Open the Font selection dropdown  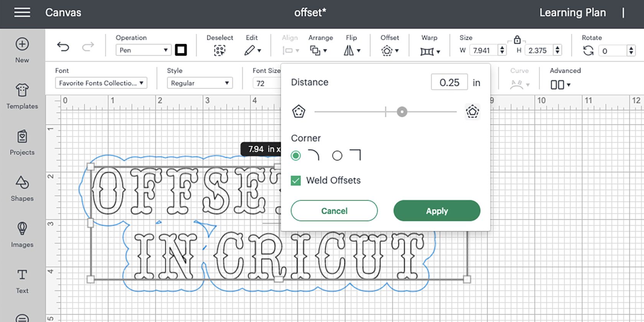pos(101,83)
